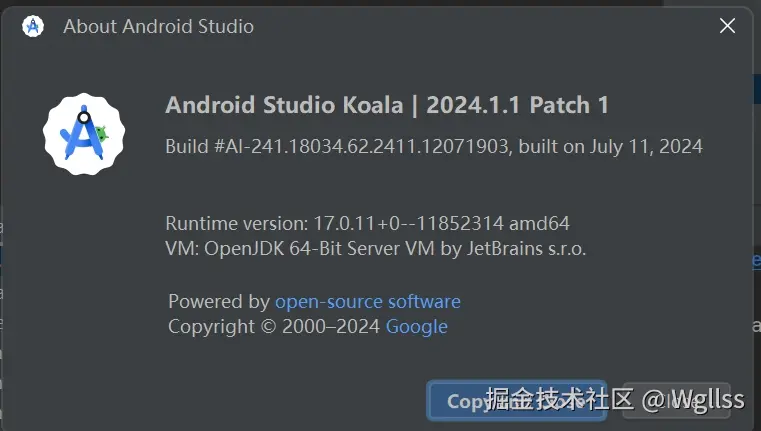Image resolution: width=761 pixels, height=431 pixels.
Task: Click the Powered by label
Action: point(219,301)
